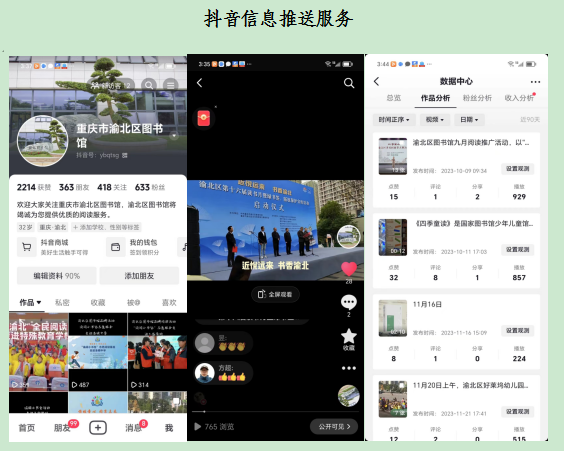Click the 929 plays value
The image size is (564, 451).
(x=519, y=197)
